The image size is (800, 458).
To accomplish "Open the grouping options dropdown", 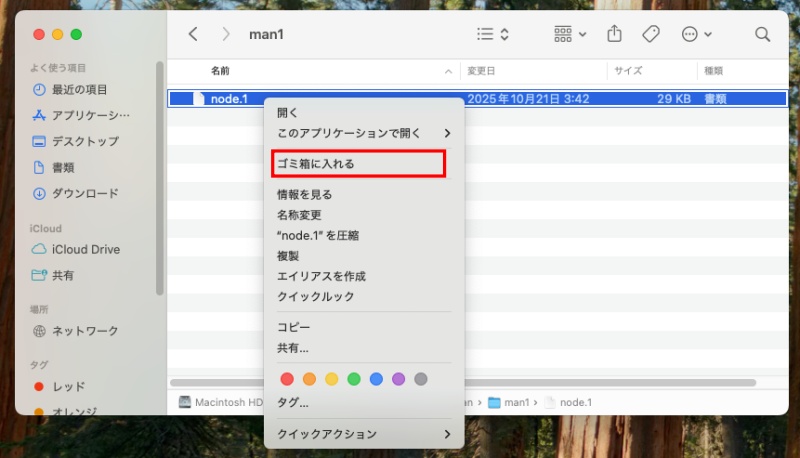I will (x=569, y=34).
